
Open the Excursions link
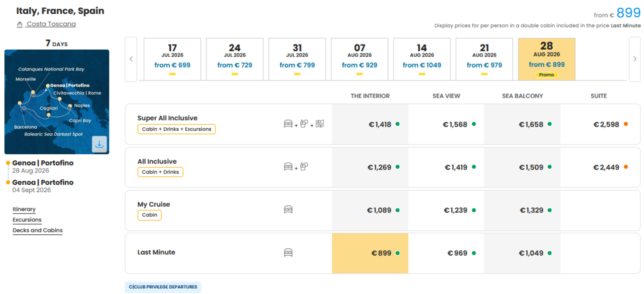point(27,220)
